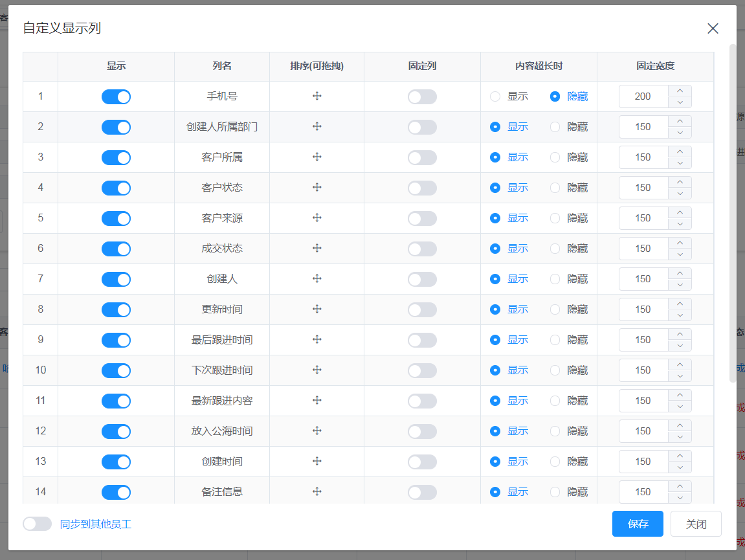The width and height of the screenshot is (745, 560).
Task: Increase fixed width for 手机号 using up arrow
Action: point(680,91)
